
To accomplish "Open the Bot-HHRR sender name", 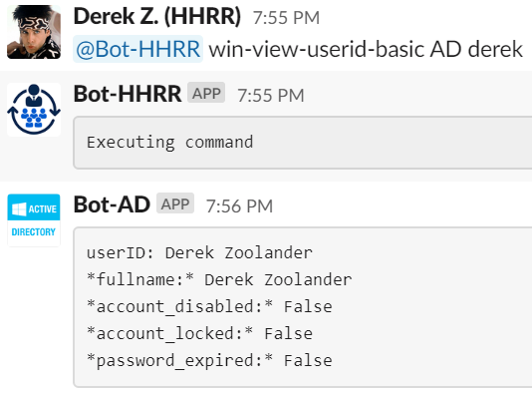I will 128,94.
